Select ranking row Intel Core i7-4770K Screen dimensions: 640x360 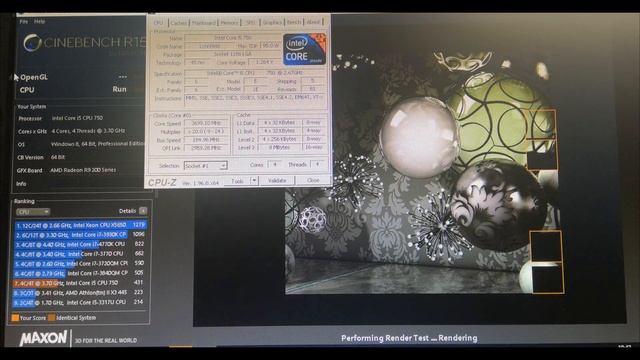click(81, 244)
